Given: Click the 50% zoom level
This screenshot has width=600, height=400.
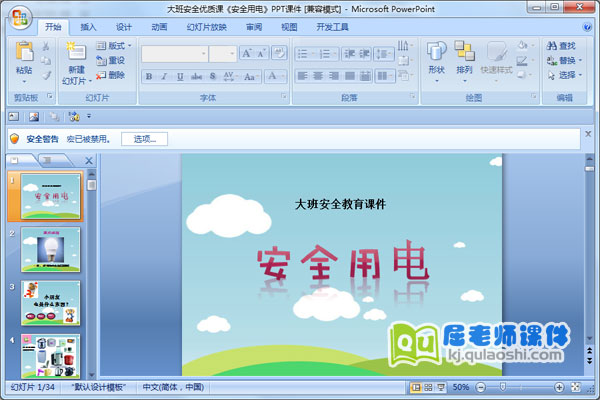Looking at the screenshot, I should coord(461,387).
